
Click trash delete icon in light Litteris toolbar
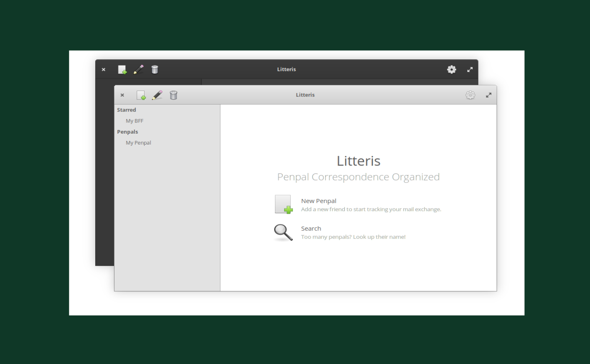tap(173, 95)
